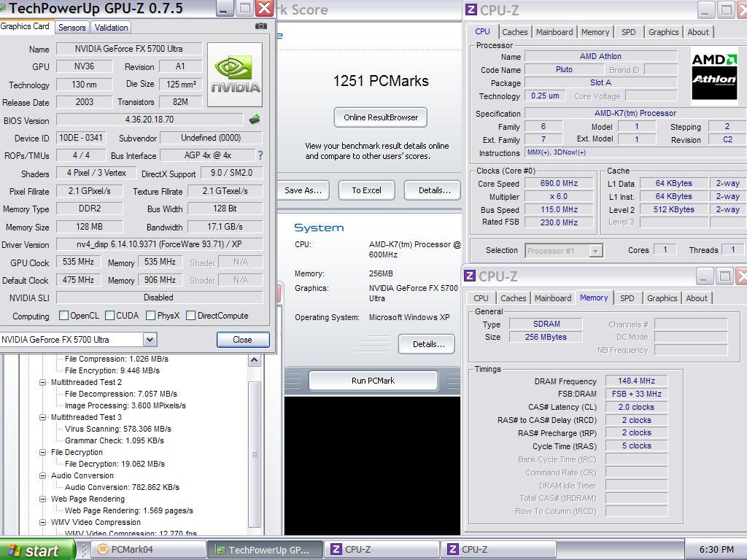Click the Bus Interface question mark
This screenshot has height=560, width=747.
click(260, 155)
